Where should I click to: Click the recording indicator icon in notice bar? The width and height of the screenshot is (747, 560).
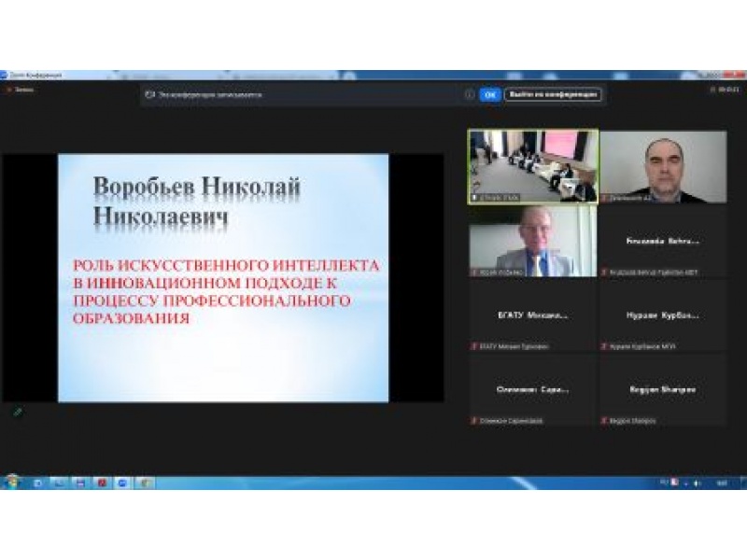[149, 94]
